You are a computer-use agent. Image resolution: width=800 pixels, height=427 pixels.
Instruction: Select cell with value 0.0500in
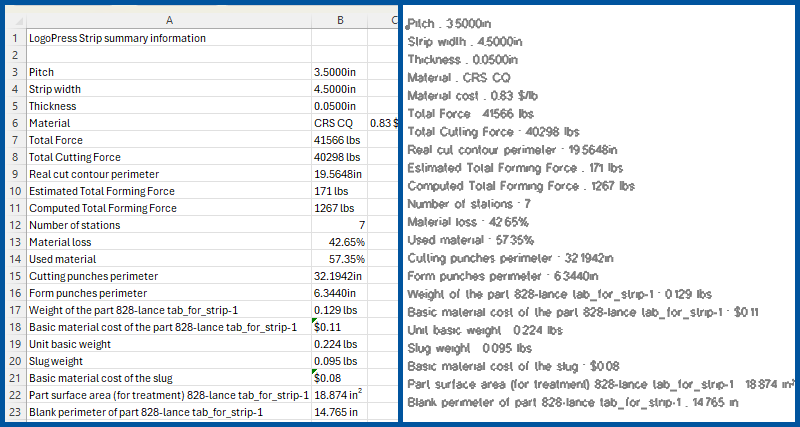coord(340,106)
